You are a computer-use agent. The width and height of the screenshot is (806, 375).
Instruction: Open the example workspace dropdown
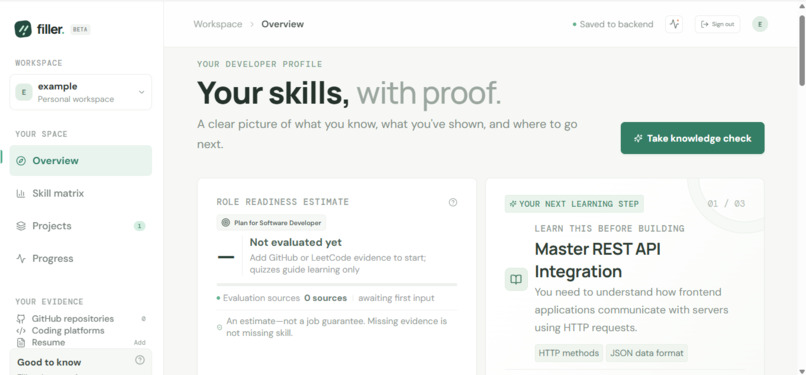point(81,92)
